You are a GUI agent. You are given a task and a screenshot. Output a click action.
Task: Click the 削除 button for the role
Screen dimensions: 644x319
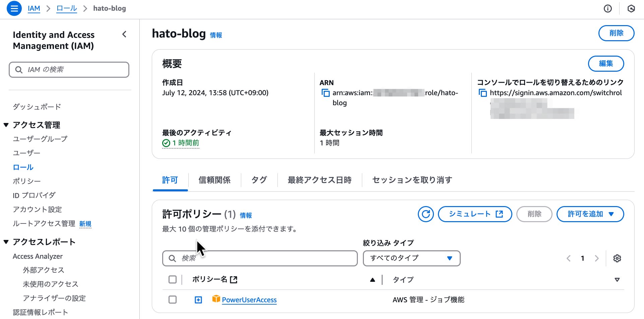[616, 33]
